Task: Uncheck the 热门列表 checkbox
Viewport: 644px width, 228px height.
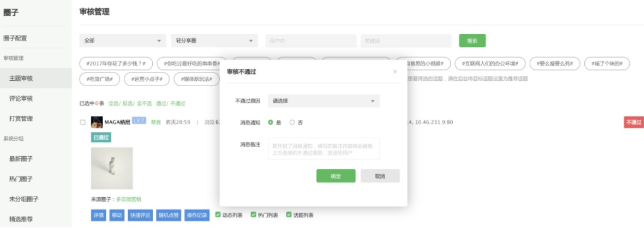Action: (254, 215)
